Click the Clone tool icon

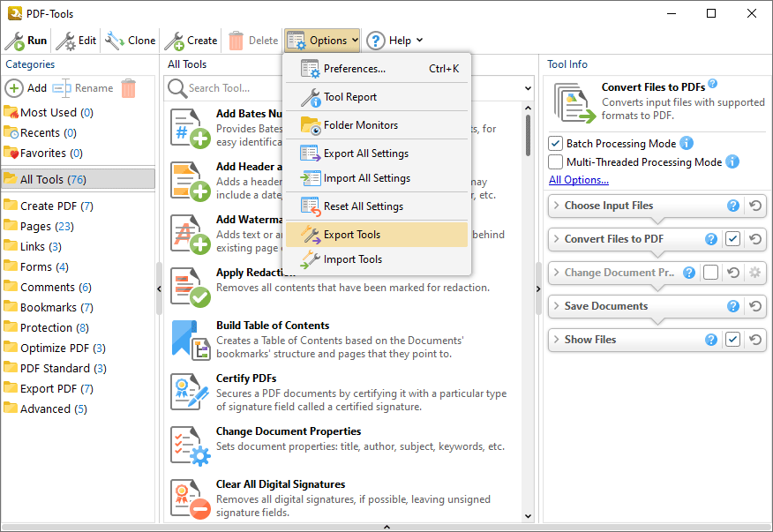pos(115,41)
